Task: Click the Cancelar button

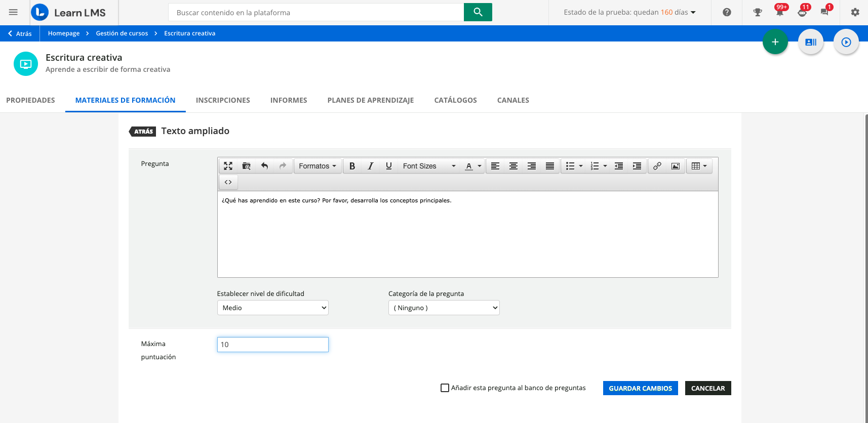Action: [x=708, y=388]
